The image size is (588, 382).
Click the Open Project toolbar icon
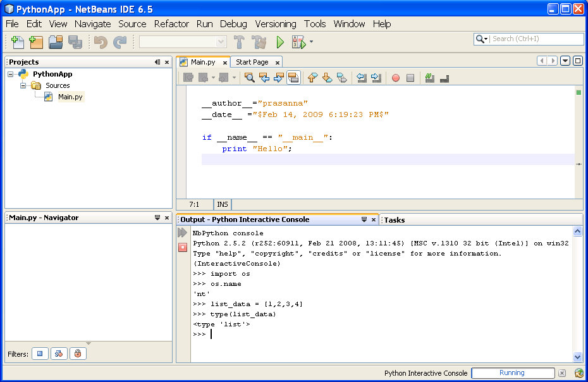(x=56, y=42)
